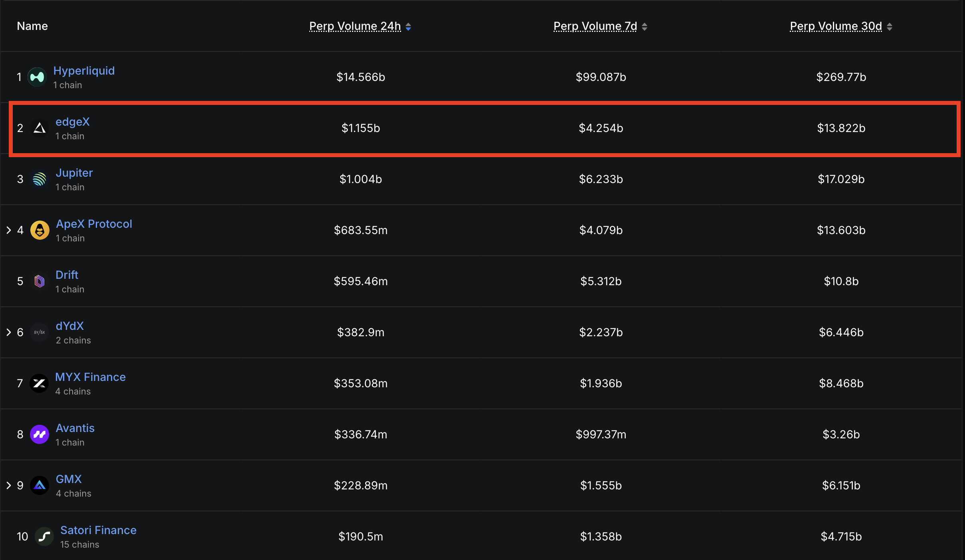Screen dimensions: 965x560
Task: Expand the dYdX row chevron
Action: point(9,332)
